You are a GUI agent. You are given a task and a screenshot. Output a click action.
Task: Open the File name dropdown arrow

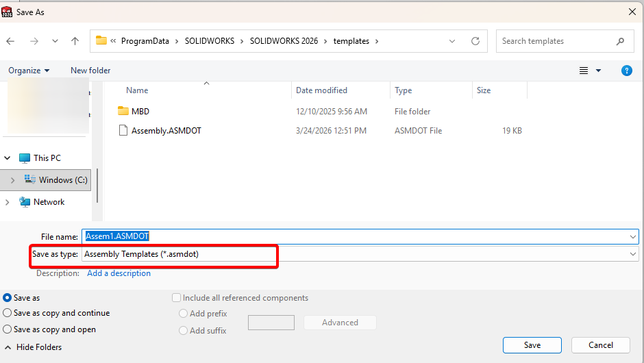[633, 236]
